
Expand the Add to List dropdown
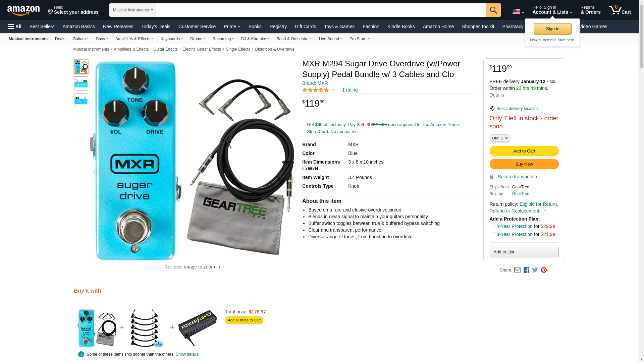click(524, 252)
